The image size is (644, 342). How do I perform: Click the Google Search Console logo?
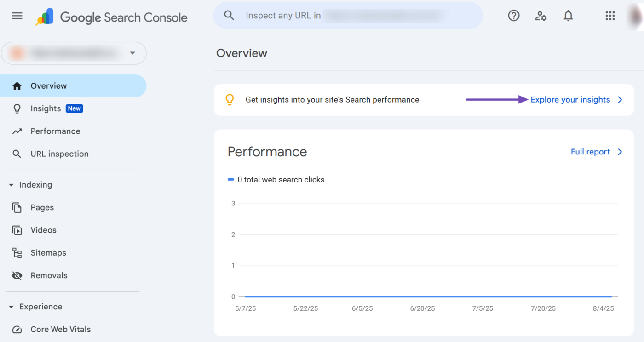[x=112, y=17]
